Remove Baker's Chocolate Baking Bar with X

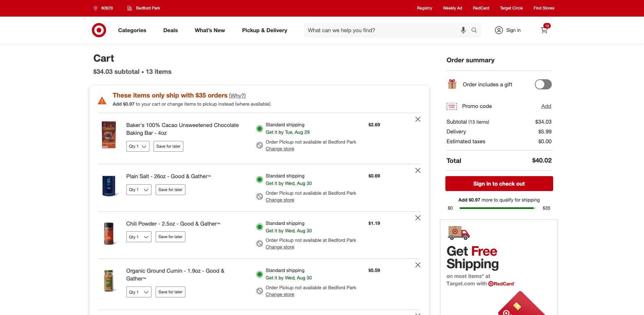click(x=418, y=119)
